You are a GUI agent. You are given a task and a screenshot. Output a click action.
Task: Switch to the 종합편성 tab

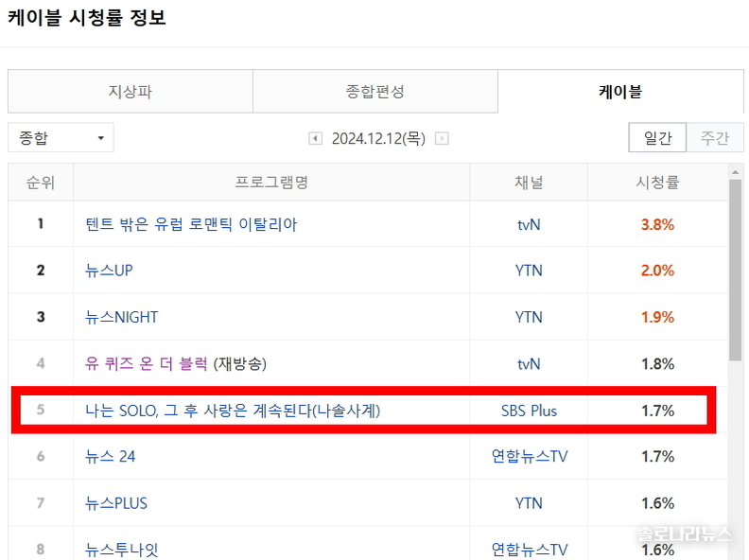coord(375,91)
